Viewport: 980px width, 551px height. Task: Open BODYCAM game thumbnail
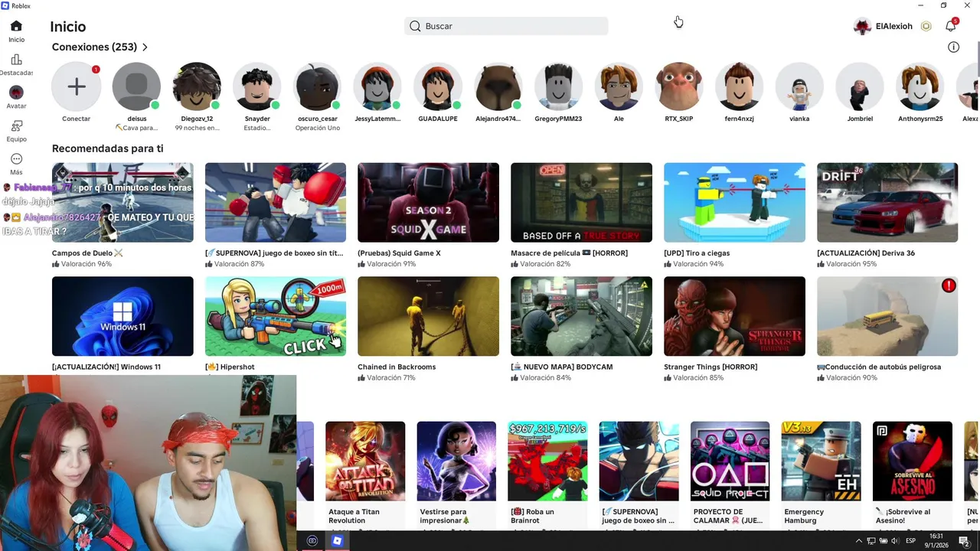pos(581,316)
